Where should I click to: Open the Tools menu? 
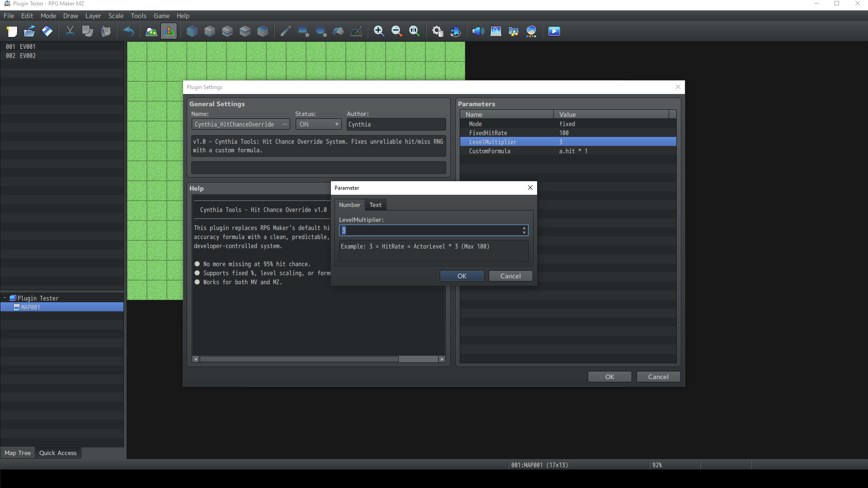point(138,16)
